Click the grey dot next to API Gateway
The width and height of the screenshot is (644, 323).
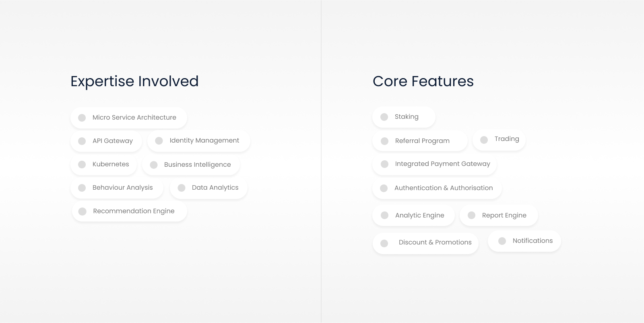click(82, 141)
